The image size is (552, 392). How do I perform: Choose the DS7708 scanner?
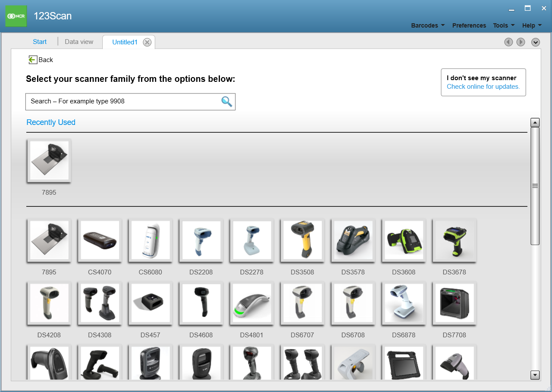[455, 303]
